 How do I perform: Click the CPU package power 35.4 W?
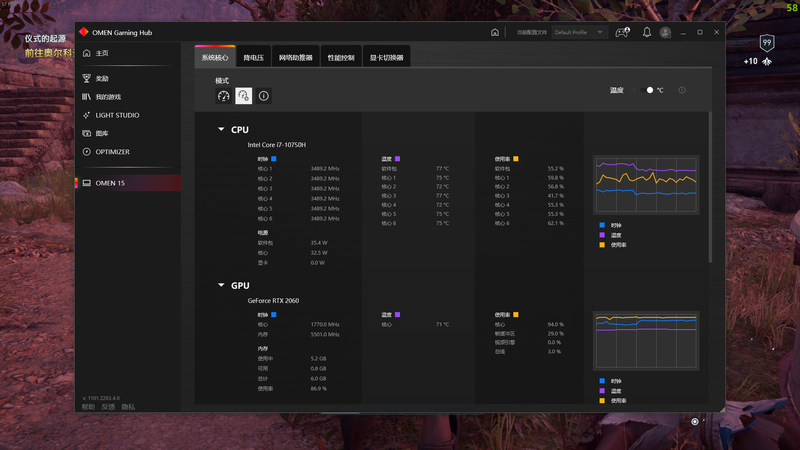tap(319, 243)
